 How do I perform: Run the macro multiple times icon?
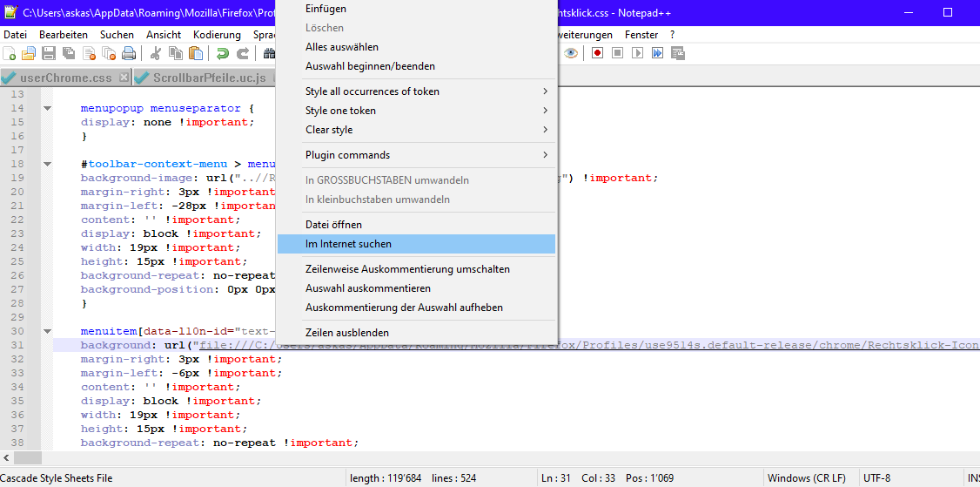coord(657,53)
